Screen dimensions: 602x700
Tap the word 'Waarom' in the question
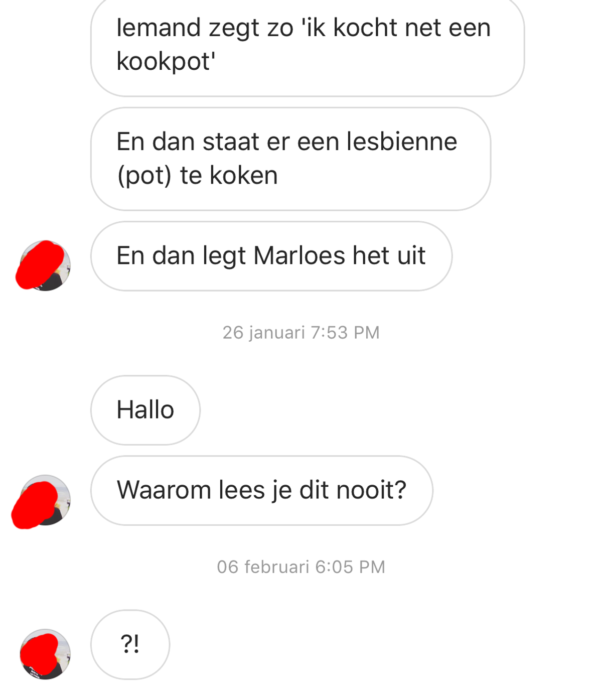(x=164, y=490)
